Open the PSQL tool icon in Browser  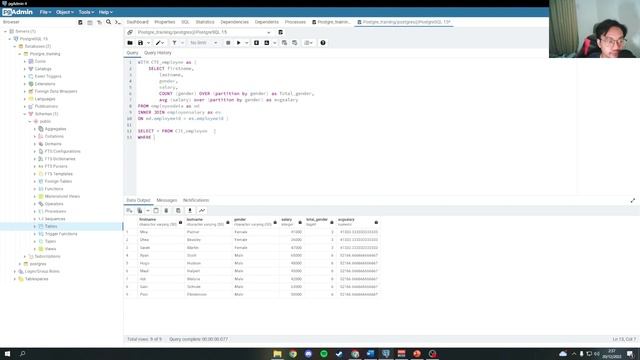(x=118, y=22)
